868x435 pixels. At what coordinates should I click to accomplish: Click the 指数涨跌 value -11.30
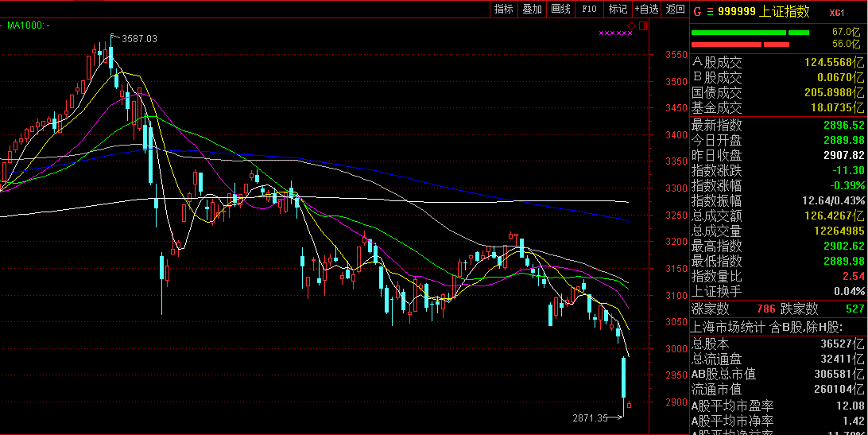click(x=849, y=170)
